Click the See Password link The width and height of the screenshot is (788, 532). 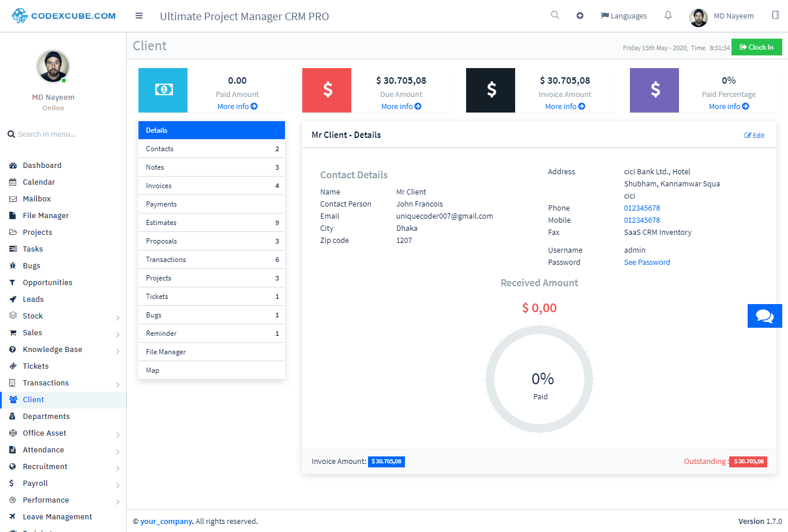tap(647, 263)
